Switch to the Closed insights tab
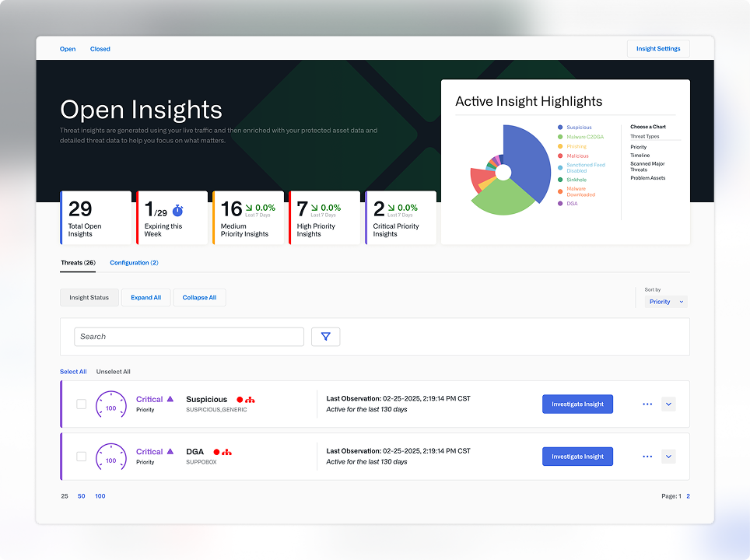 [x=100, y=49]
